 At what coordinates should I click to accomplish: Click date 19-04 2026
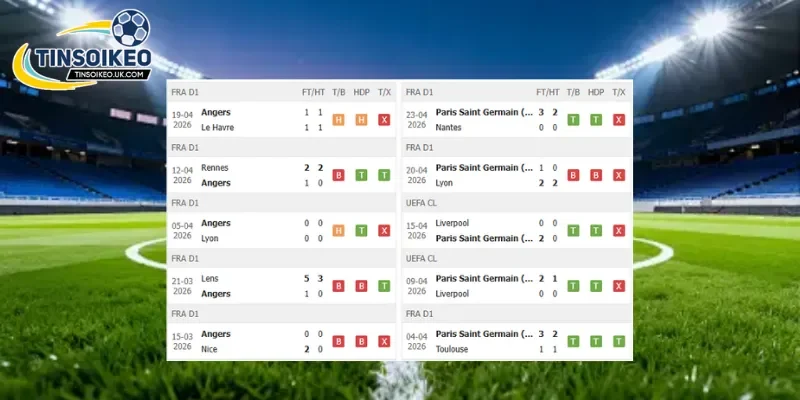point(182,120)
